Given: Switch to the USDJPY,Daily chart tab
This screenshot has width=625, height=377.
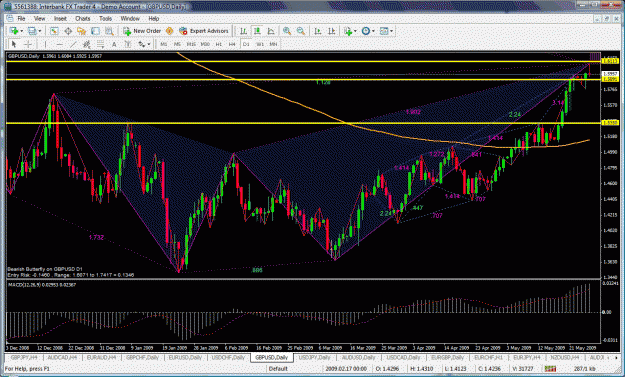Looking at the screenshot, I should tap(314, 357).
